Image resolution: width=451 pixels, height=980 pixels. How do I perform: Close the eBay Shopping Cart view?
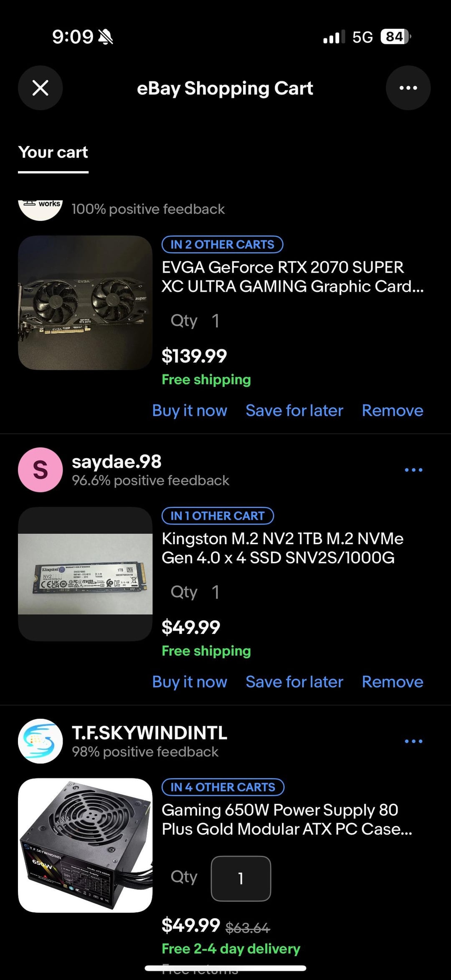click(41, 88)
